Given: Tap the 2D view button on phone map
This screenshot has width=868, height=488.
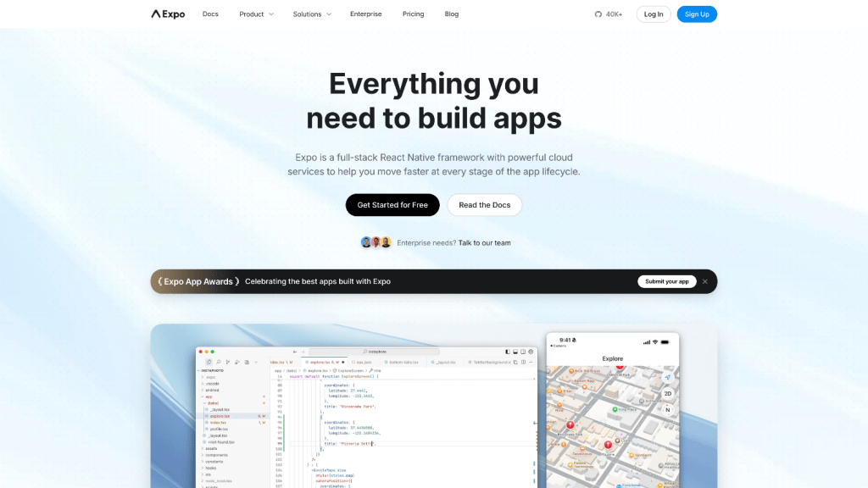Looking at the screenshot, I should pos(668,394).
